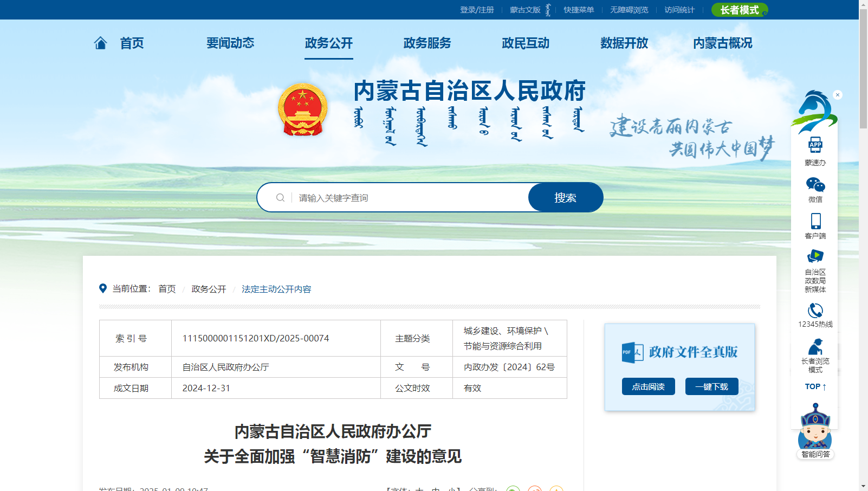Close the floating right sidebar
This screenshot has height=491, width=868.
point(838,95)
